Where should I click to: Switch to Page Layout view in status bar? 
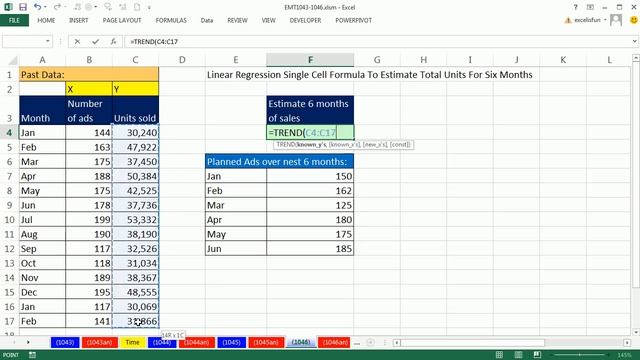[x=518, y=355]
